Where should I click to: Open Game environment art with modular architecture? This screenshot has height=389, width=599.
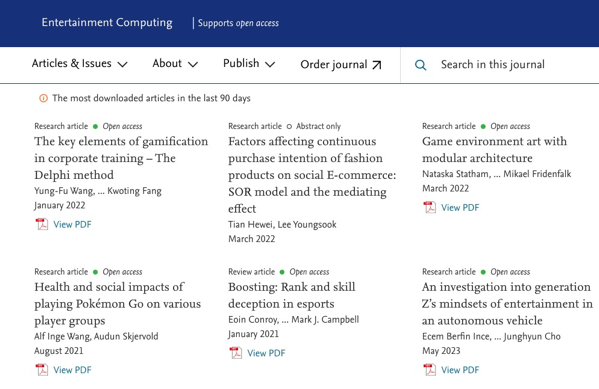pos(494,149)
